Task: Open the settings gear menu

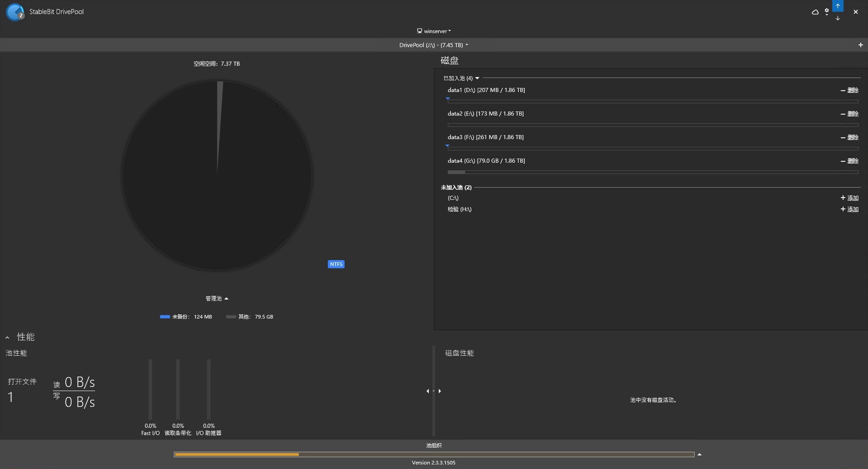Action: pyautogui.click(x=827, y=12)
